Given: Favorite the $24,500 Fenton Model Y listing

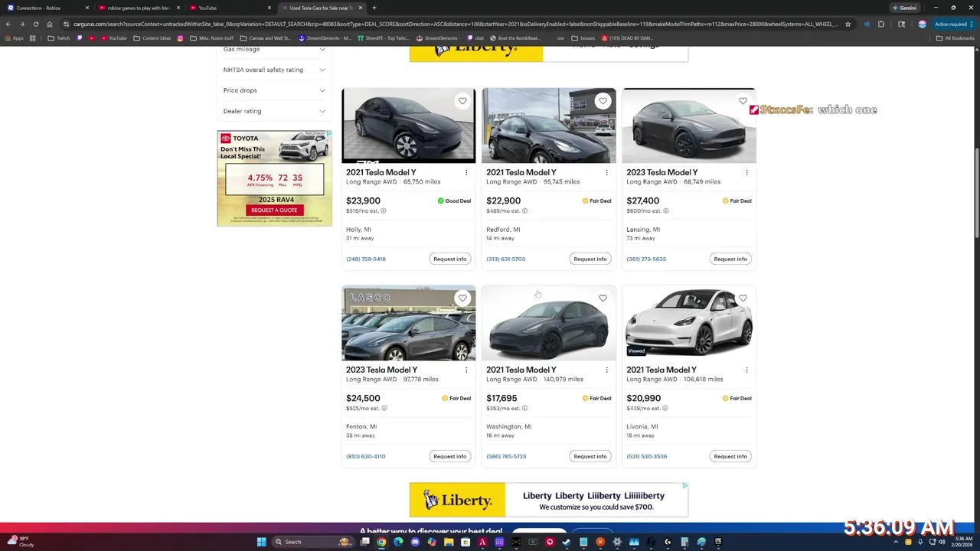Looking at the screenshot, I should tap(462, 298).
